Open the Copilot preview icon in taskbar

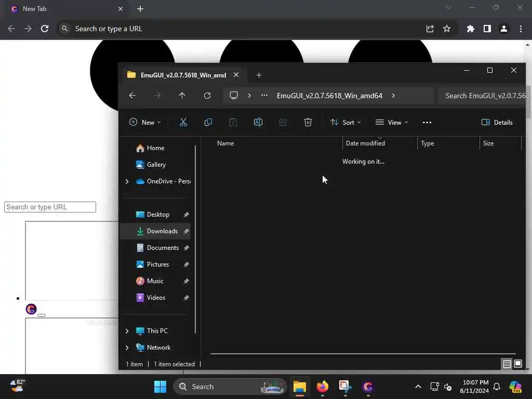[516, 387]
